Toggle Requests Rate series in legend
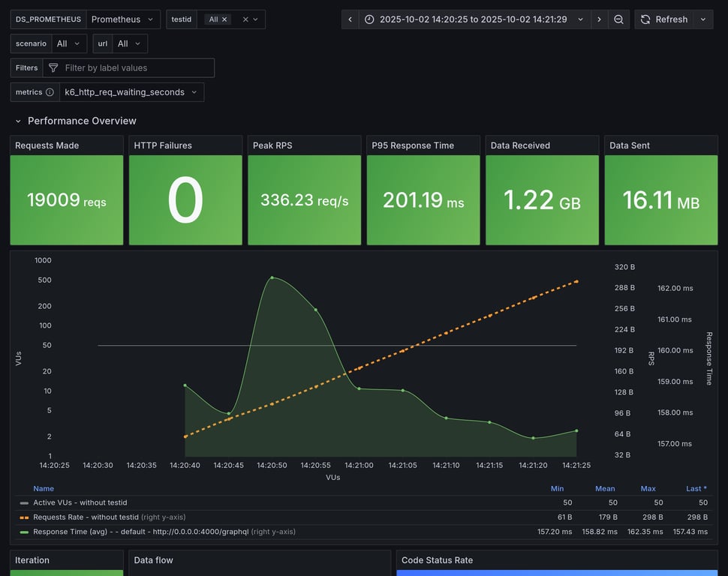 pos(86,517)
